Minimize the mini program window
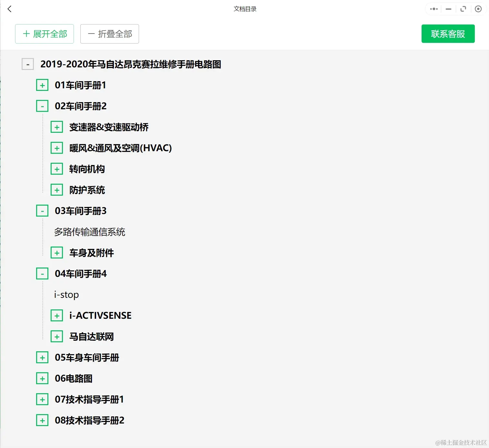 (x=448, y=9)
